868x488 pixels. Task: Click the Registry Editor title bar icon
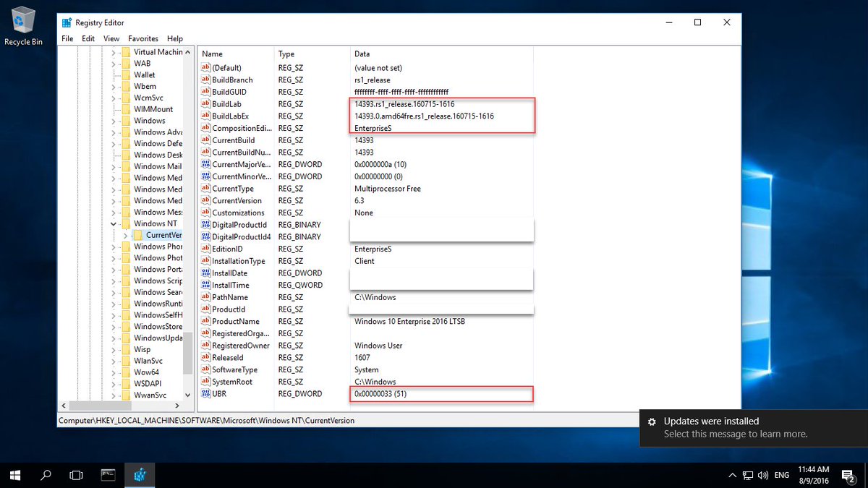tap(67, 22)
